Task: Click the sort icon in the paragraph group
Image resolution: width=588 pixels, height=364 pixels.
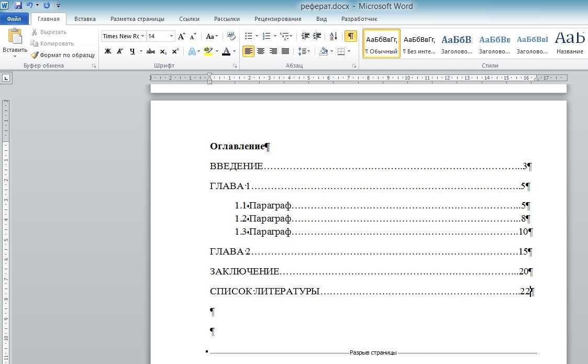Action: [x=334, y=36]
